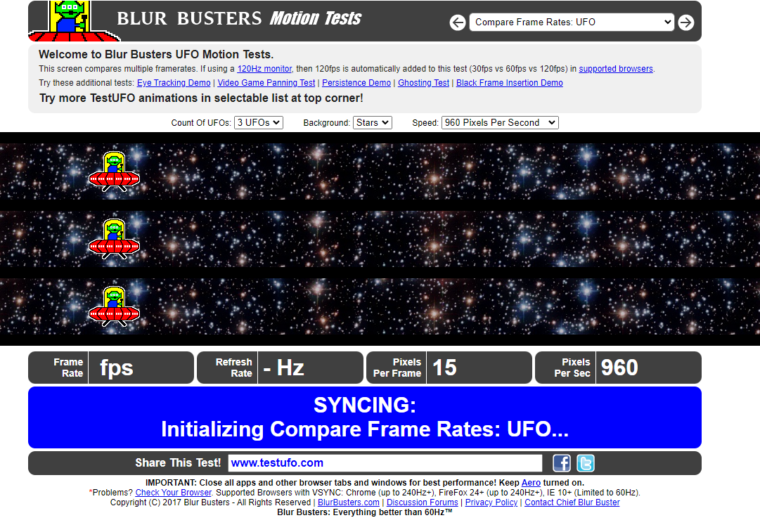Click the next test right arrow icon

point(686,22)
